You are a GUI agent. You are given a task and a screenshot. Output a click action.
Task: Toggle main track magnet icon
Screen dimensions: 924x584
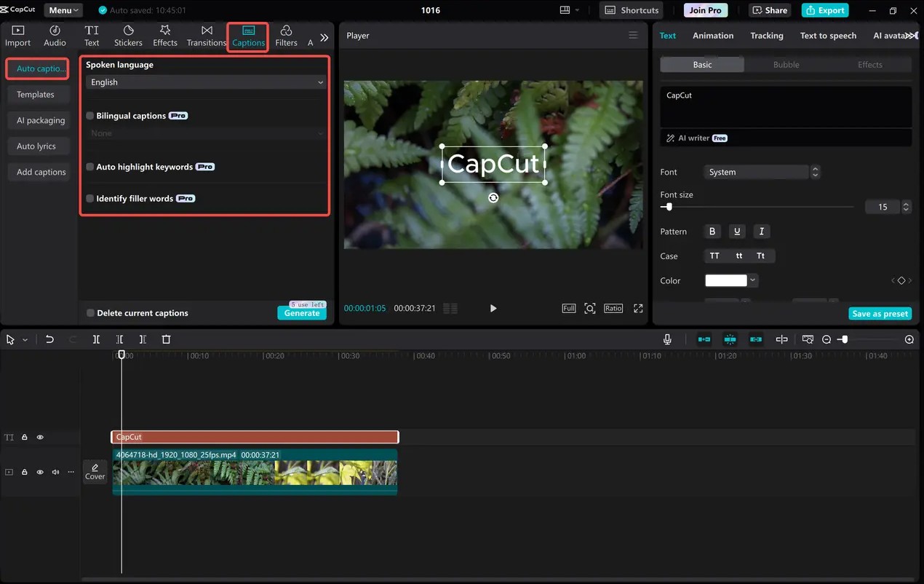pyautogui.click(x=704, y=339)
